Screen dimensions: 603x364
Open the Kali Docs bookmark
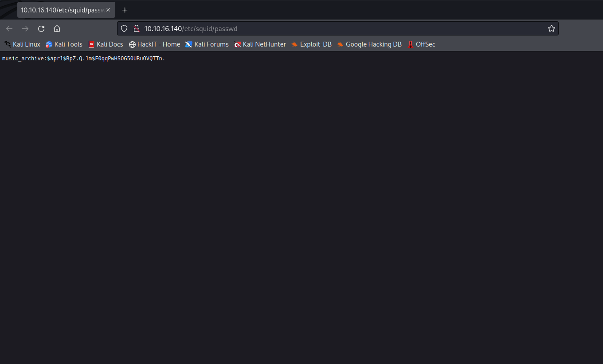click(x=106, y=44)
